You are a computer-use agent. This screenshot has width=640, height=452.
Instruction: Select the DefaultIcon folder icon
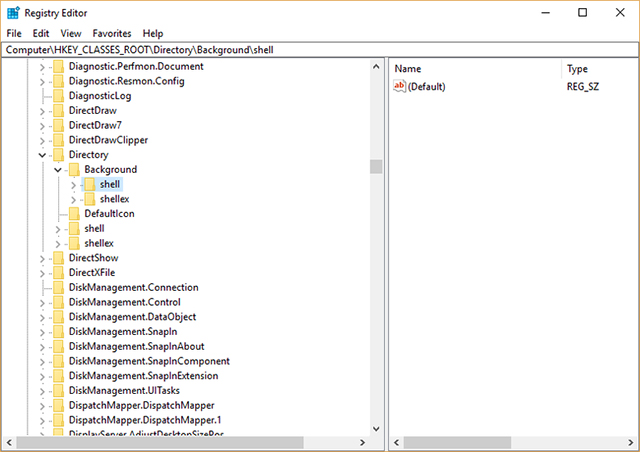[74, 214]
